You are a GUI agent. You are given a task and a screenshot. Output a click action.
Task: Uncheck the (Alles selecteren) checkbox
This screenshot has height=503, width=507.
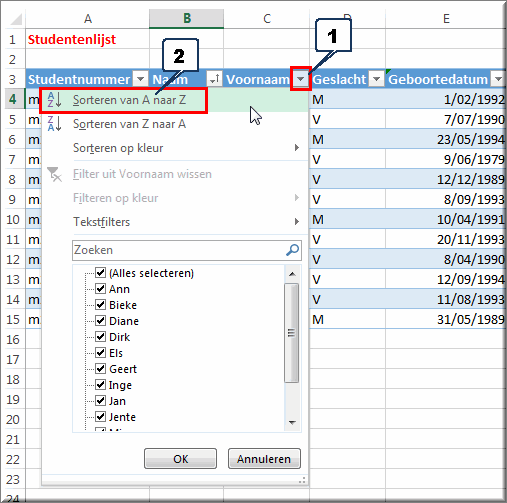[100, 272]
